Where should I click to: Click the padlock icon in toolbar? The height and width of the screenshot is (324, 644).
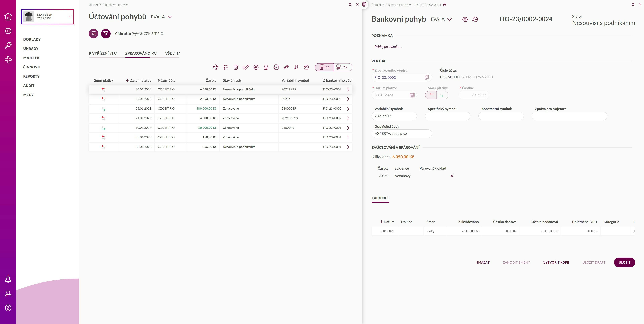tap(266, 67)
